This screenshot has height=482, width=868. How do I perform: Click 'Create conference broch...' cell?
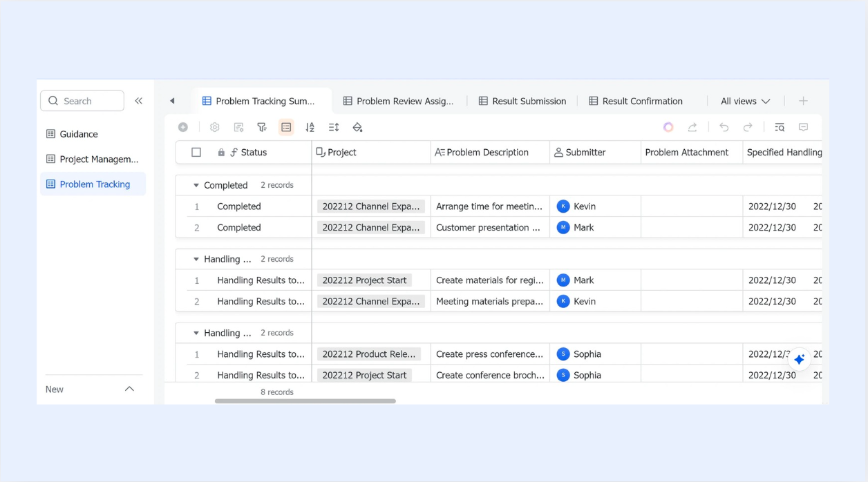[x=490, y=375]
